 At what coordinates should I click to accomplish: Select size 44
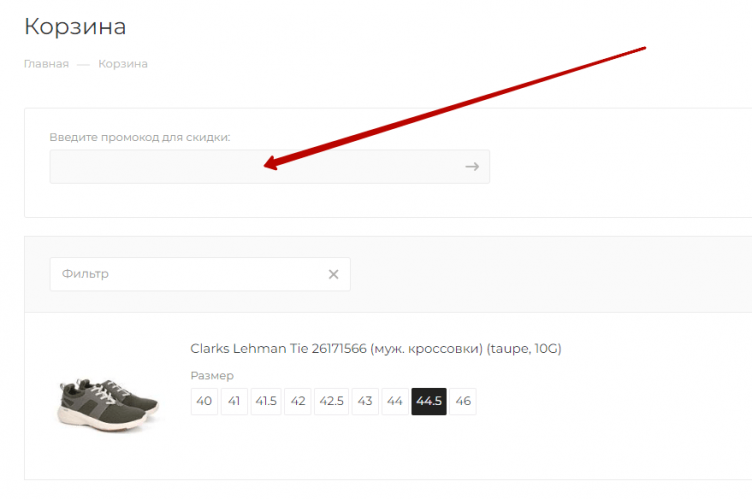point(394,401)
